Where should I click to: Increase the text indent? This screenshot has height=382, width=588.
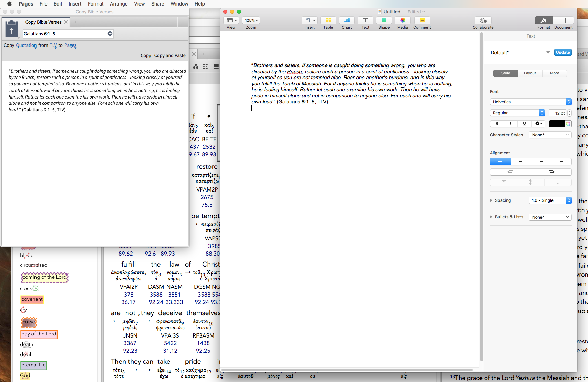551,172
